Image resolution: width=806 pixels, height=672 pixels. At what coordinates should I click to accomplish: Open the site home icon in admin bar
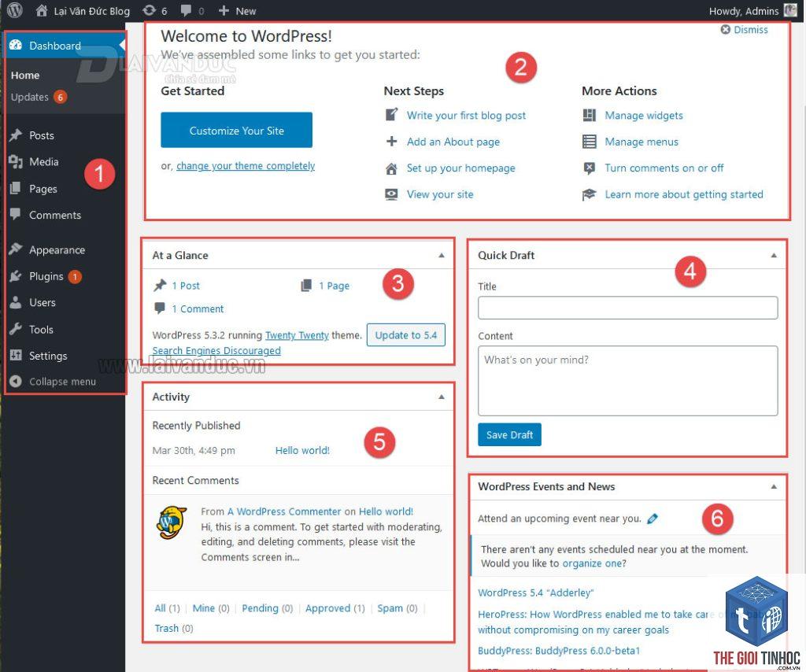point(42,10)
